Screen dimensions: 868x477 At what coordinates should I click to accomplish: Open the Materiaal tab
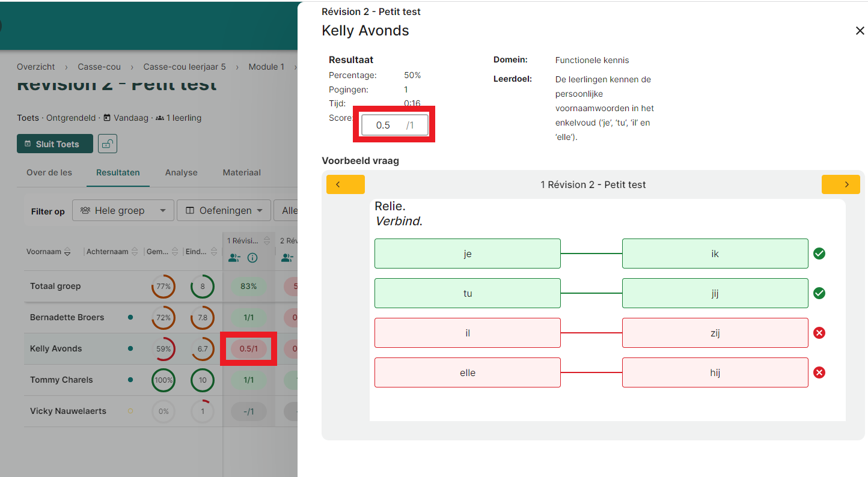(x=242, y=172)
